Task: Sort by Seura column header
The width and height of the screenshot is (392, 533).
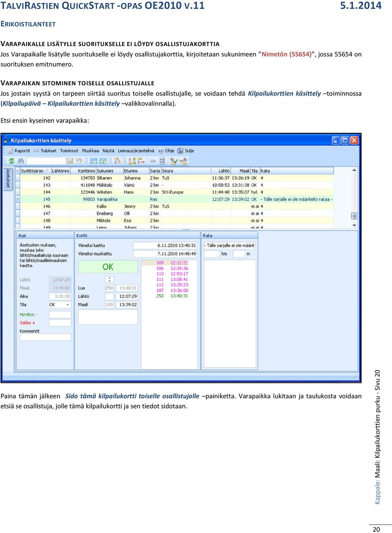Action: pyautogui.click(x=186, y=171)
